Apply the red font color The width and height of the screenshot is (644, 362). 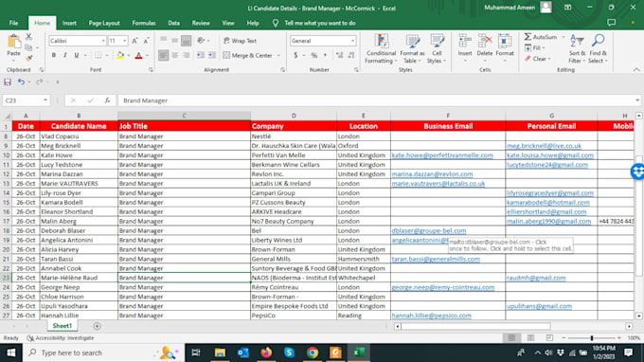click(139, 56)
